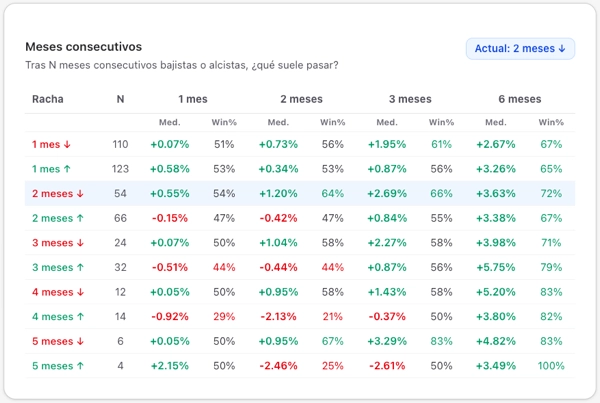Click the +1.04% median cell

coord(278,243)
